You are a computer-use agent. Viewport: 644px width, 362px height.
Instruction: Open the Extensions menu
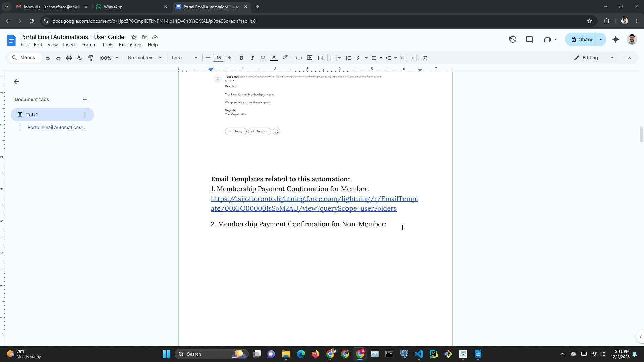(x=130, y=45)
